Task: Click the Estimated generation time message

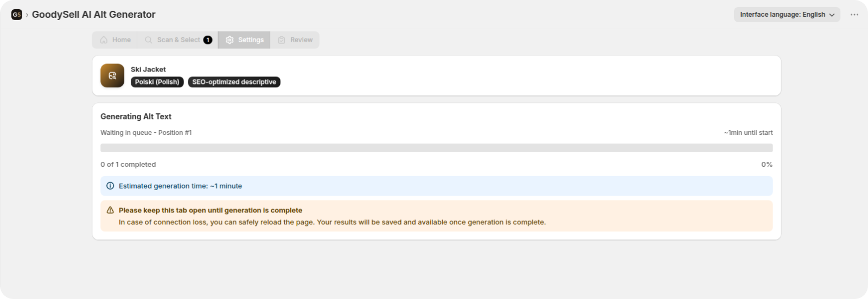Action: pyautogui.click(x=180, y=186)
